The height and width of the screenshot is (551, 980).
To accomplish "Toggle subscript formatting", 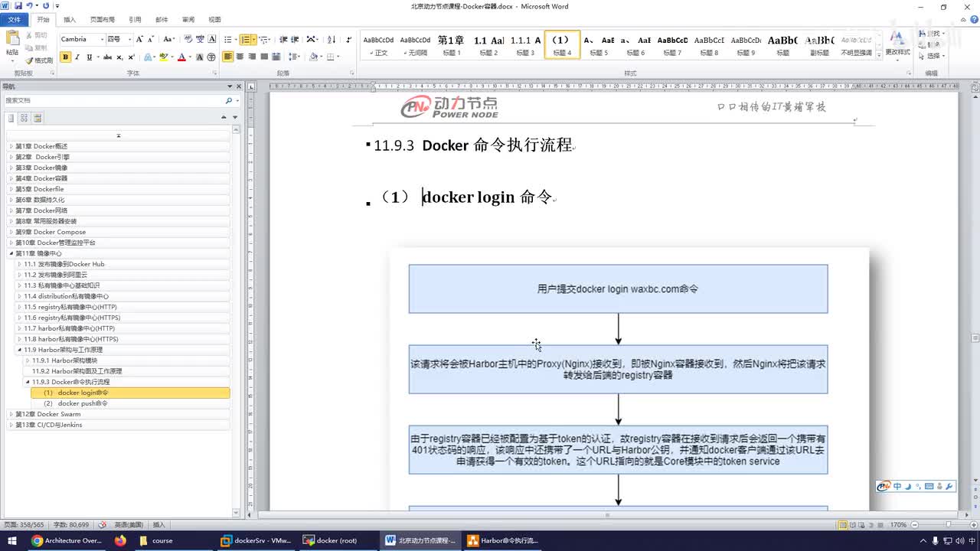I will point(119,57).
